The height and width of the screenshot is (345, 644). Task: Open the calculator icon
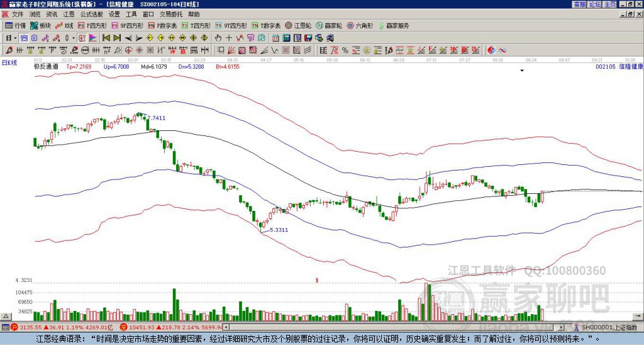tap(287, 38)
